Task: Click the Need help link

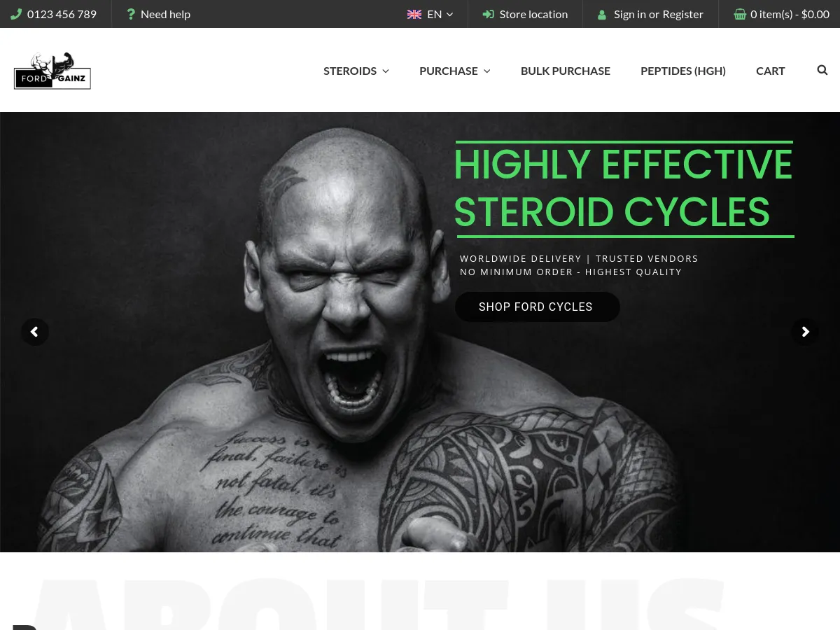Action: (x=165, y=14)
